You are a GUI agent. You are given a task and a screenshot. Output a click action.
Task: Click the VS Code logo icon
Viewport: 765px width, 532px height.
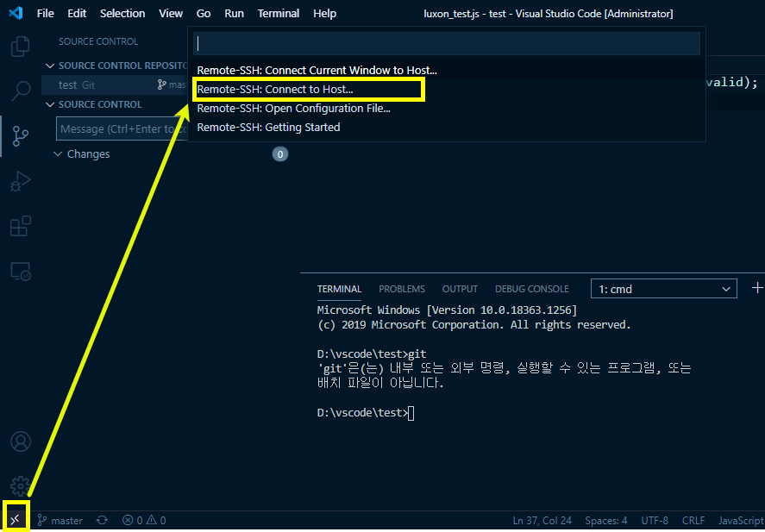coord(16,13)
